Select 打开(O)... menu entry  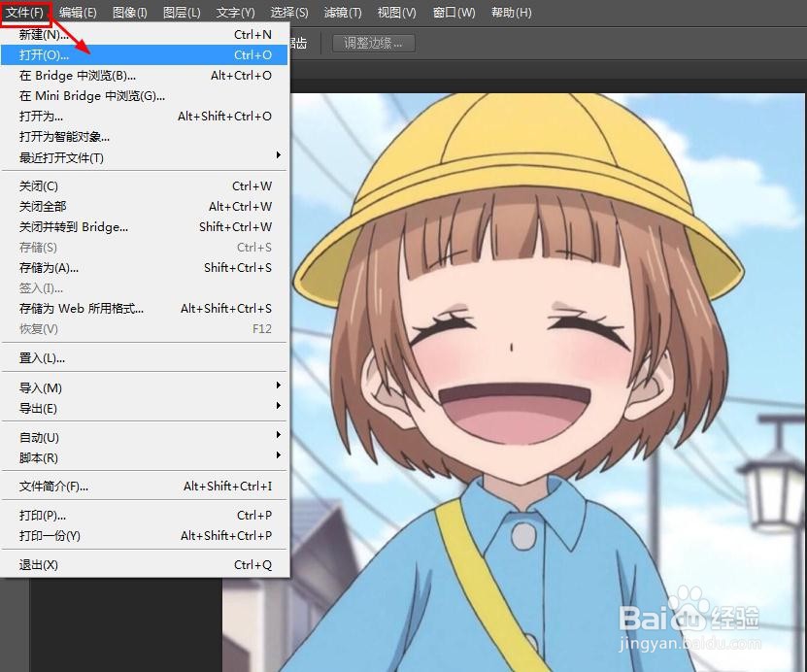(x=144, y=54)
